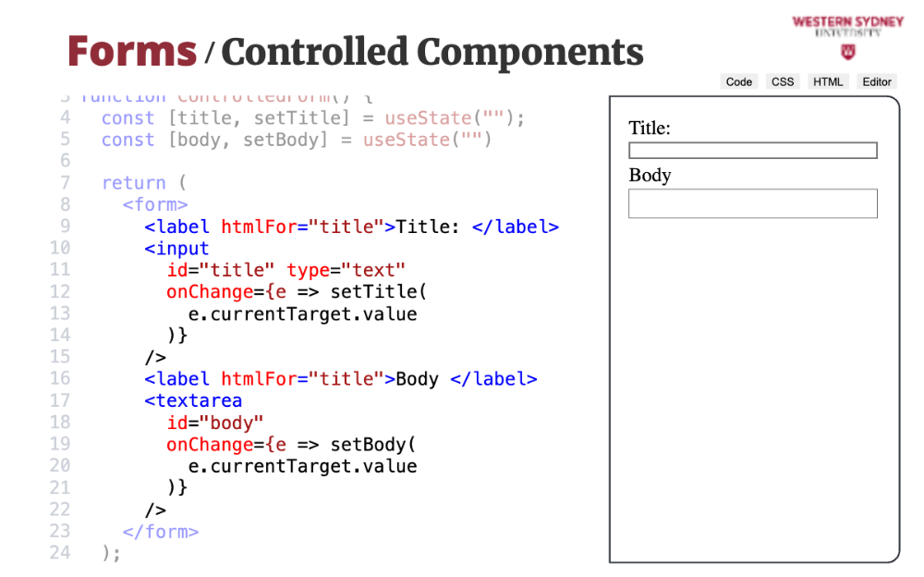Image resolution: width=924 pixels, height=577 pixels.
Task: Click the "Body" label in the preview
Action: point(650,176)
